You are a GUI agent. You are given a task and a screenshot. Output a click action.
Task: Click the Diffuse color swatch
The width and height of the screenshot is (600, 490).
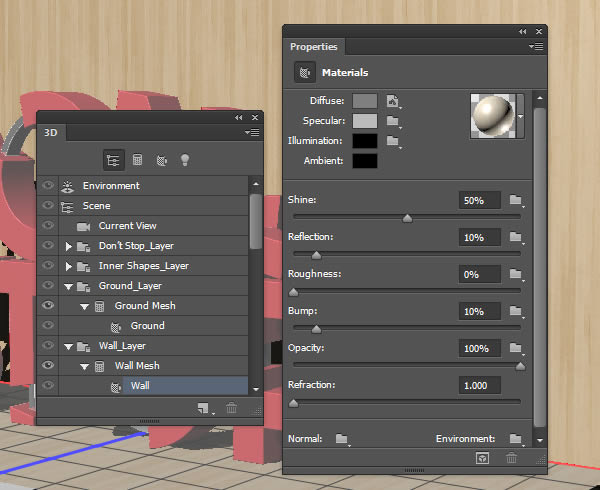click(x=365, y=101)
